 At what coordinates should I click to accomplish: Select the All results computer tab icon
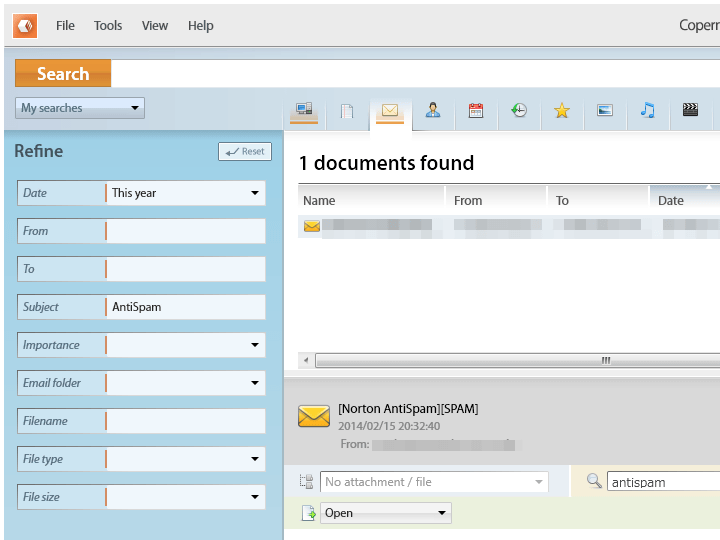(304, 112)
